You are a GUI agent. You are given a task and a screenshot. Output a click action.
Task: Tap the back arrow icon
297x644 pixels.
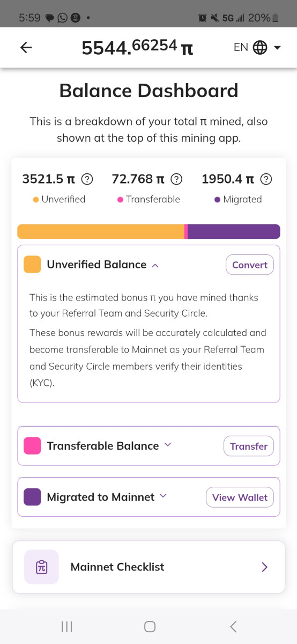coord(26,47)
